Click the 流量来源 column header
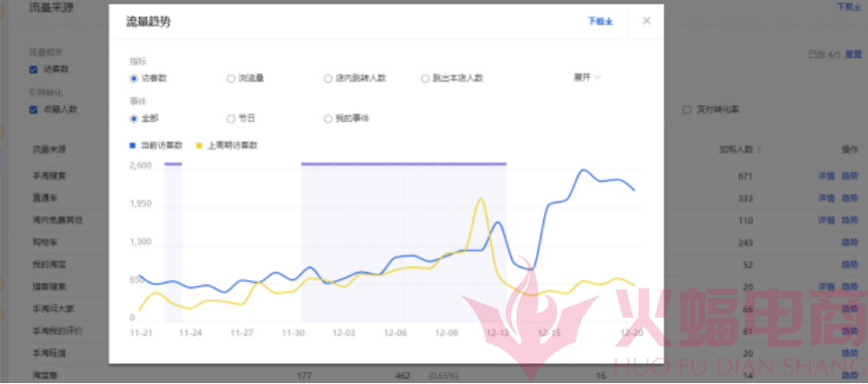868x384 pixels. (49, 149)
